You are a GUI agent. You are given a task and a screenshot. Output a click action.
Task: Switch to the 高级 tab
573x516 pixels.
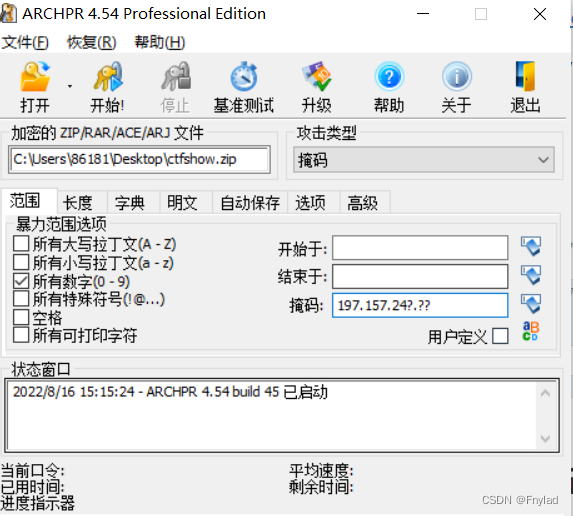point(365,202)
